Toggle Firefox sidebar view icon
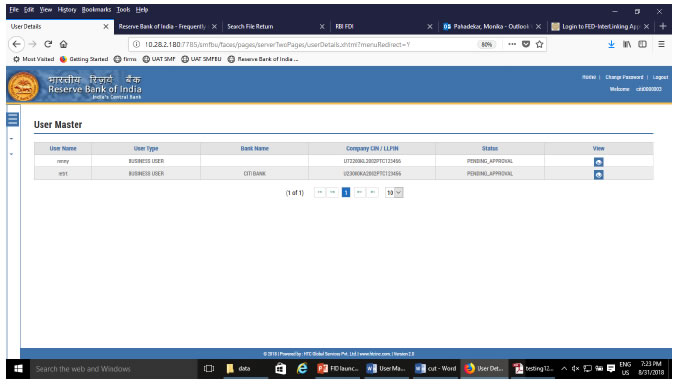Viewport: 678px width, 384px height. [643, 44]
